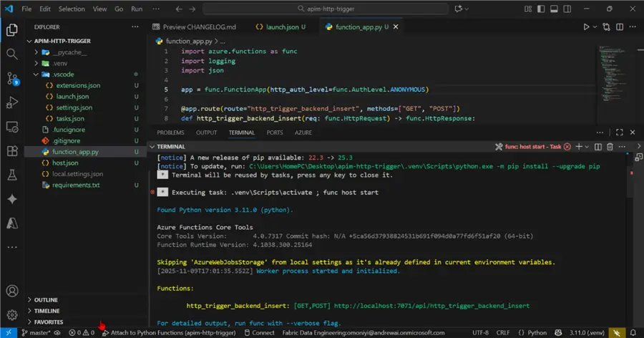Screen dimensions: 644x338
Task: Open local.settings.json in the explorer
Action: (77, 174)
